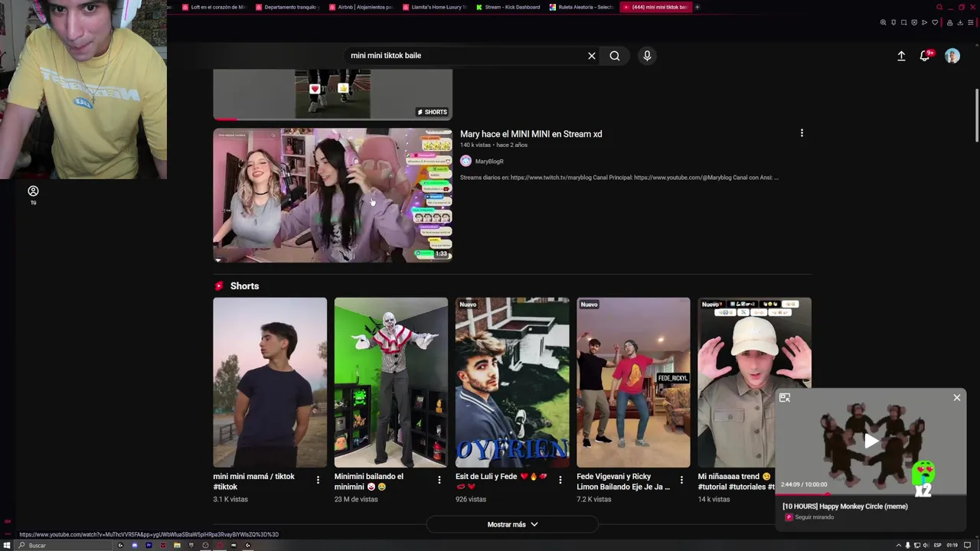980x551 pixels.
Task: Click the taskbar 'Buscar' search box
Action: 65,545
